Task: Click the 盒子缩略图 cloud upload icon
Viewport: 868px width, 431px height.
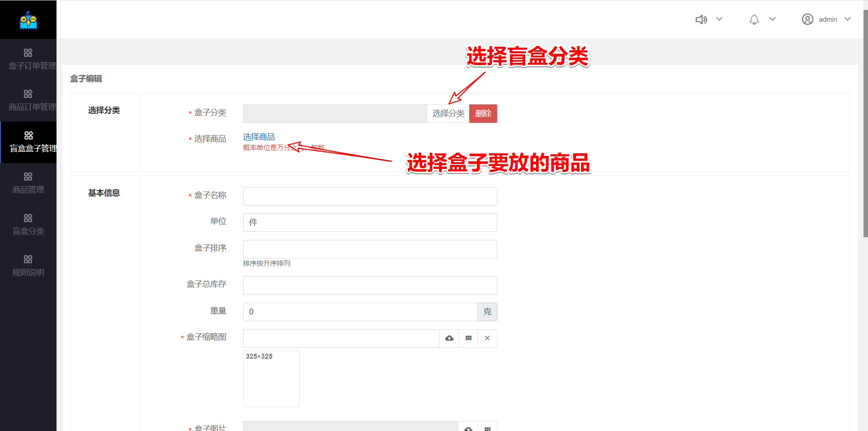Action: (x=449, y=338)
